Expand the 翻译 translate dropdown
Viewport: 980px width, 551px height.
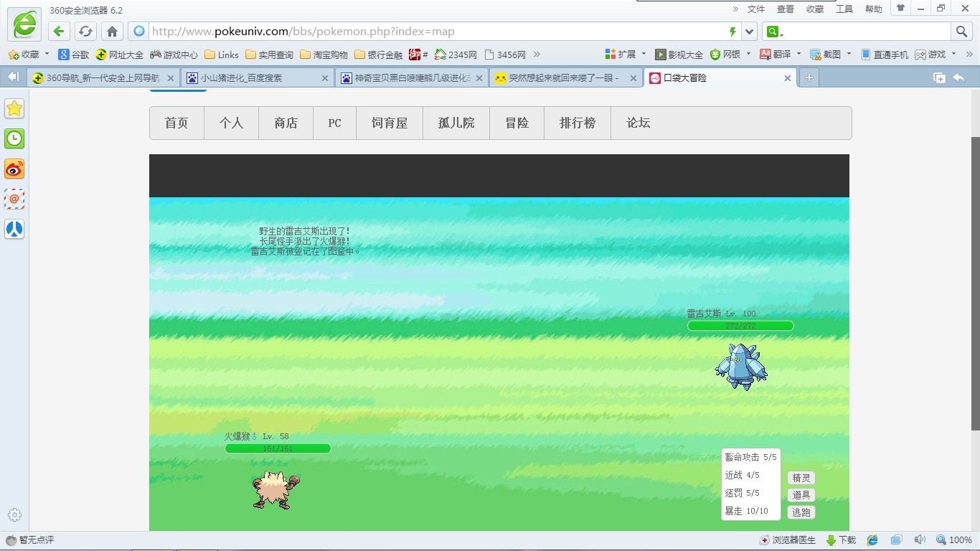coord(798,54)
